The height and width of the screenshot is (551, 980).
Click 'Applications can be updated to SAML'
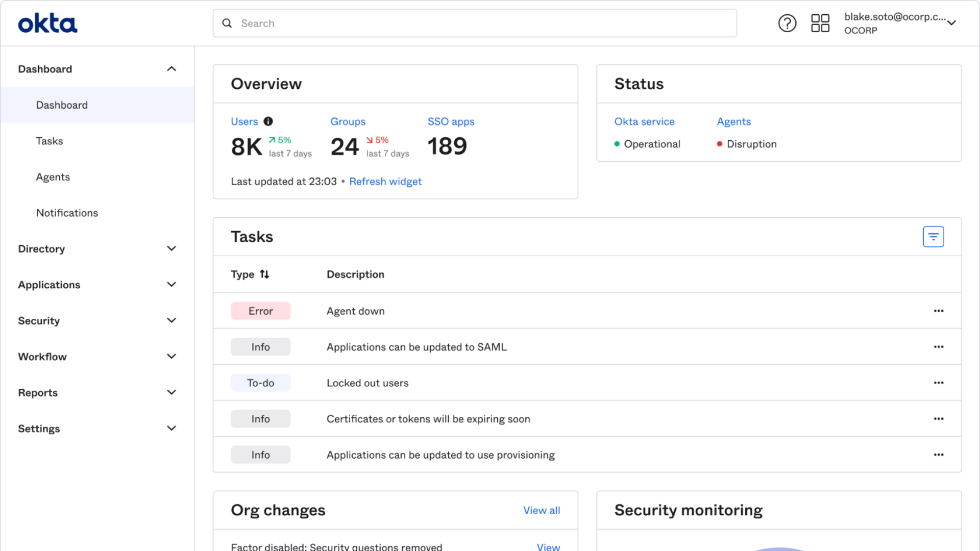[x=416, y=347]
